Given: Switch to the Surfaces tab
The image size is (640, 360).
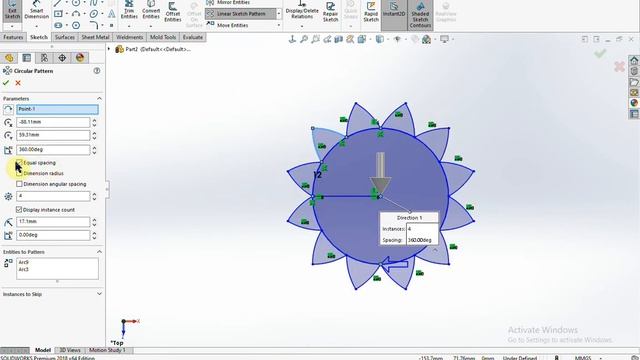Looking at the screenshot, I should 64,37.
